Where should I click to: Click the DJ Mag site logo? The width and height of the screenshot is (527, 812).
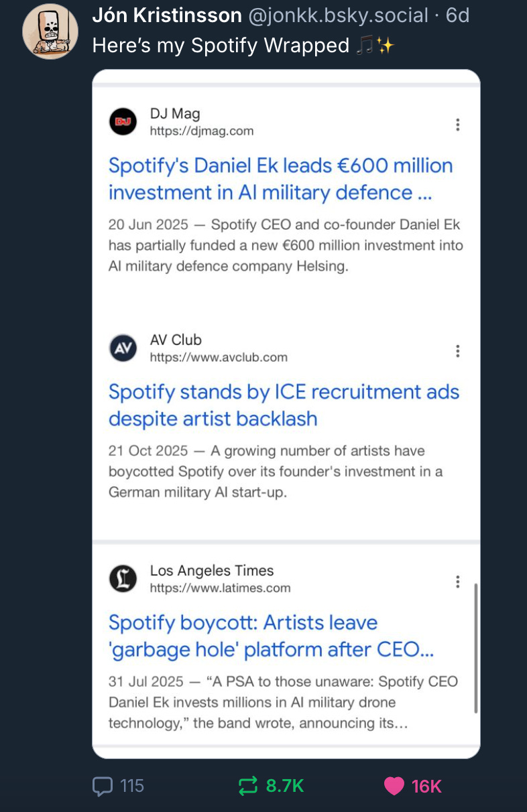pos(123,122)
